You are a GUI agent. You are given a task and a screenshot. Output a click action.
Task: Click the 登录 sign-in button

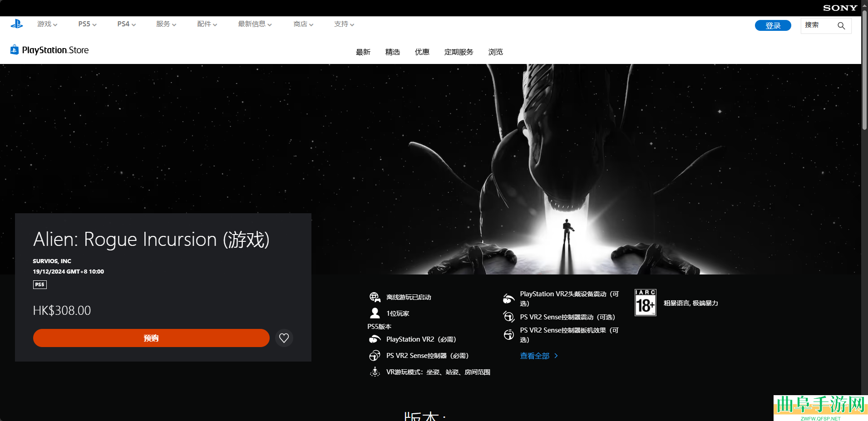773,25
